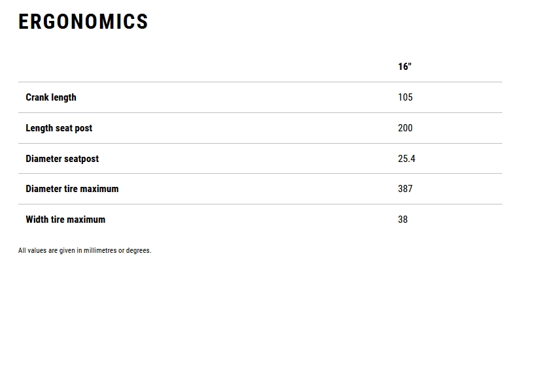Select the 16" column header

pyautogui.click(x=405, y=67)
